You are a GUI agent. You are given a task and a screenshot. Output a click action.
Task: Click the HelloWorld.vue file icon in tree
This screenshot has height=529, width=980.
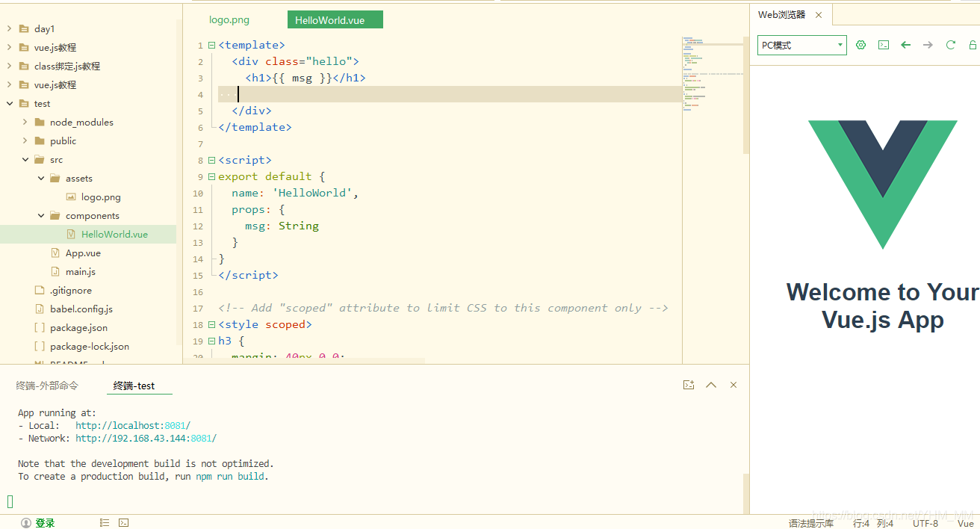[x=71, y=234]
